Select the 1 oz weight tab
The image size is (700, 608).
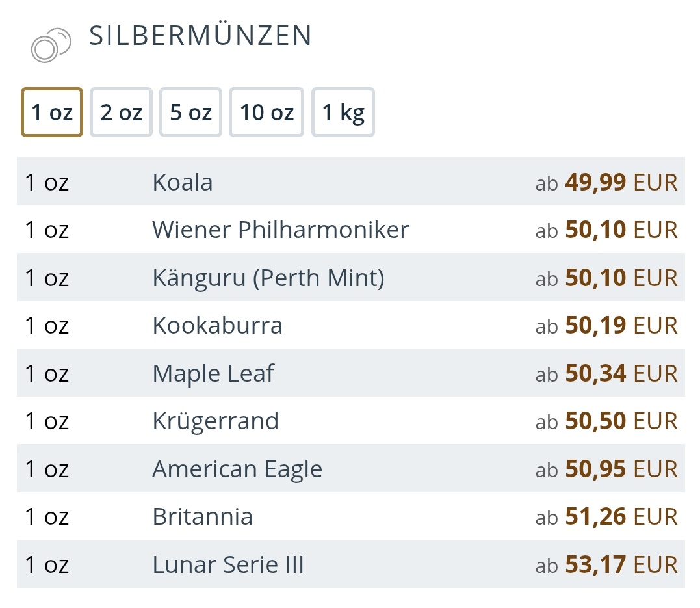pyautogui.click(x=52, y=112)
